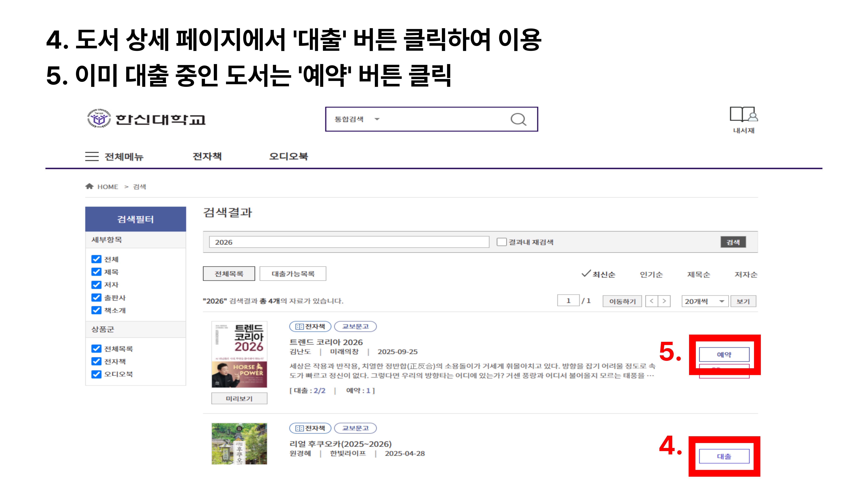The width and height of the screenshot is (868, 488).
Task: Toggle the 오디오북 product filter checkbox
Action: pyautogui.click(x=96, y=374)
